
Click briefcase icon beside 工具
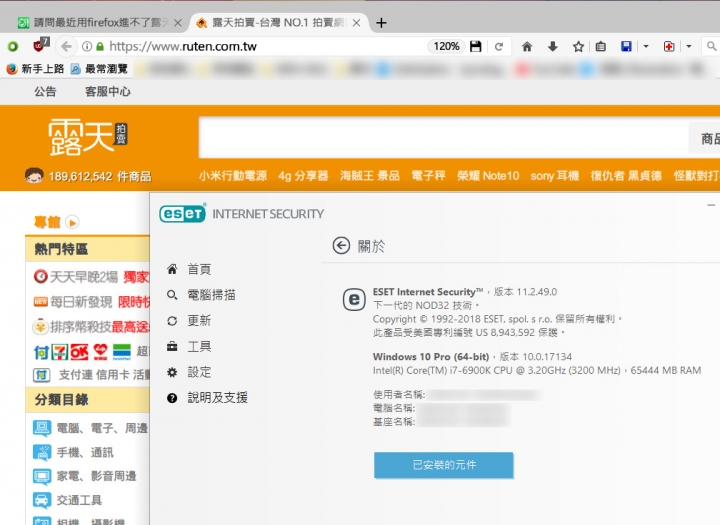[x=172, y=346]
